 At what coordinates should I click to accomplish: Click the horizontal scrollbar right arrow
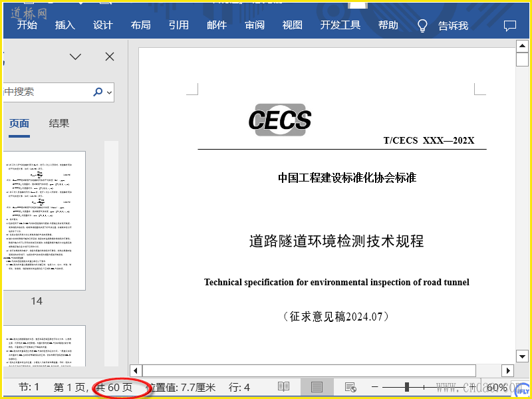click(508, 370)
